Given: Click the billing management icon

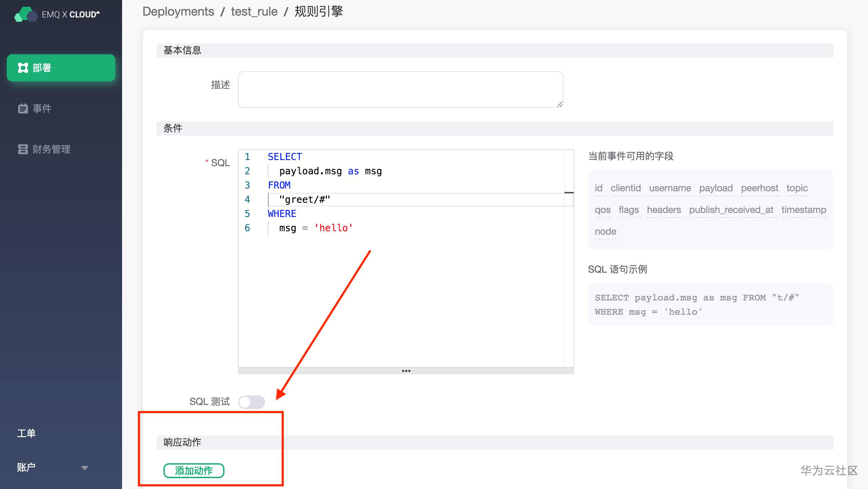Looking at the screenshot, I should click(x=23, y=149).
